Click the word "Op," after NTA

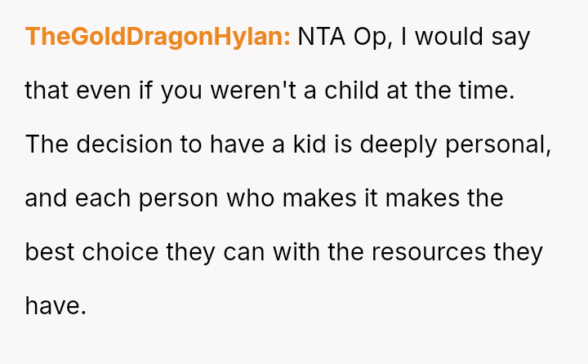(372, 37)
